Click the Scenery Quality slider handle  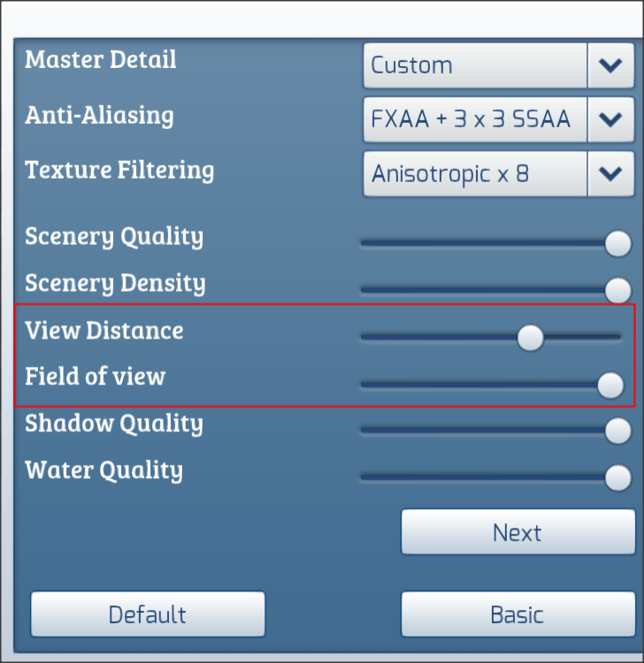coord(617,243)
